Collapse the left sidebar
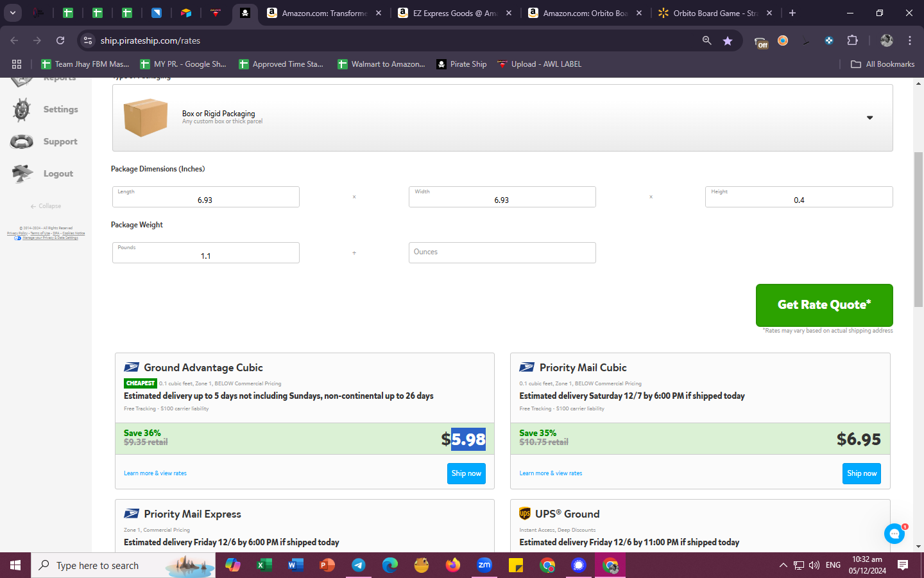924x578 pixels. point(46,206)
